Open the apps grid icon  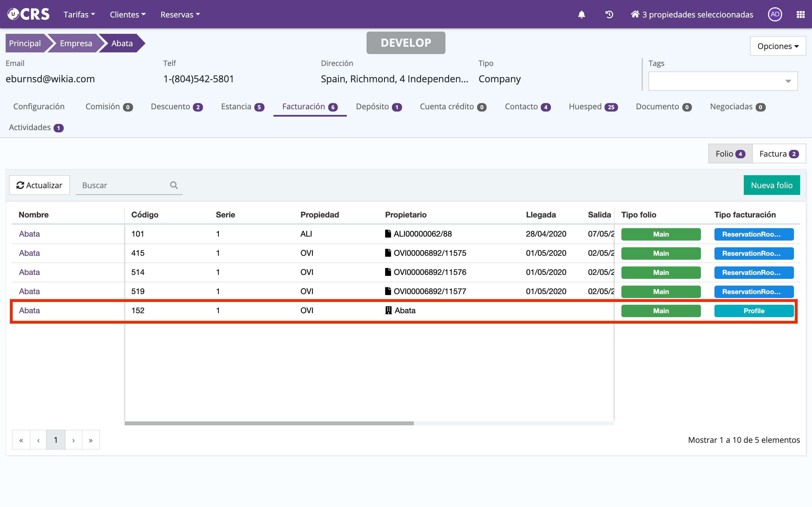click(x=800, y=14)
